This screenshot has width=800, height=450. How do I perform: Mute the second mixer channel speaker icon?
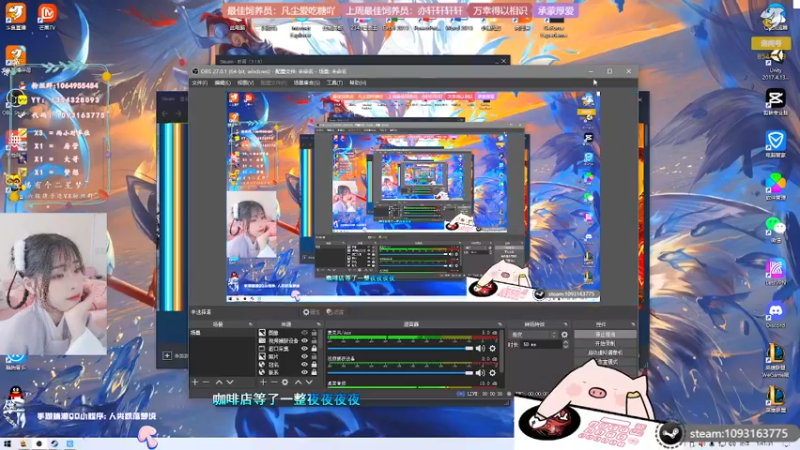(481, 373)
